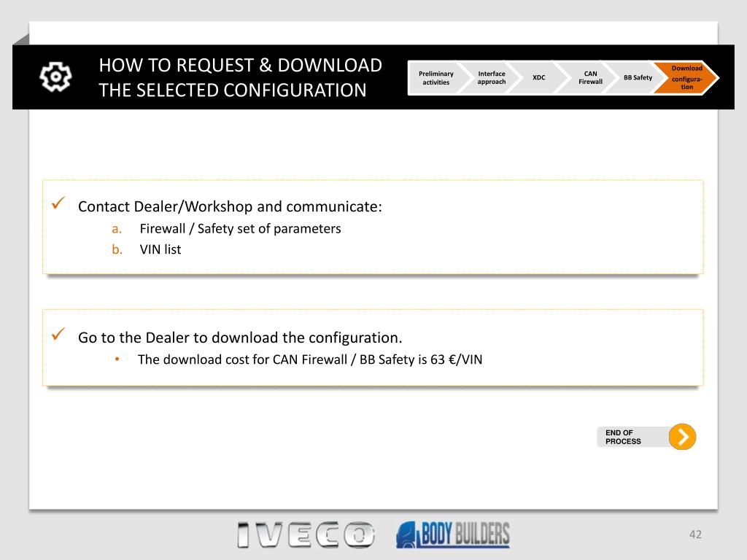
Task: Click the 'VIN list' item
Action: pos(160,249)
